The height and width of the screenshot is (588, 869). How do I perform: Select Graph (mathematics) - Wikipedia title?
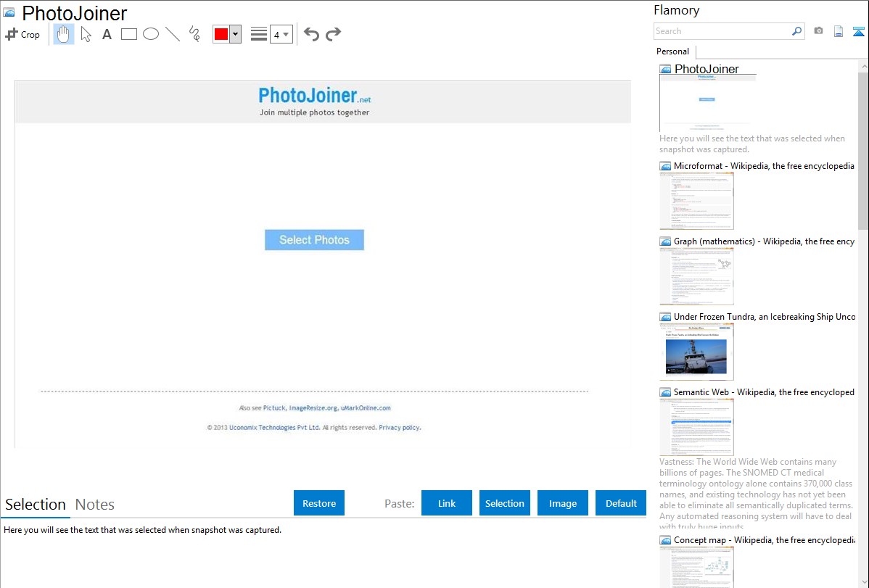pos(764,241)
